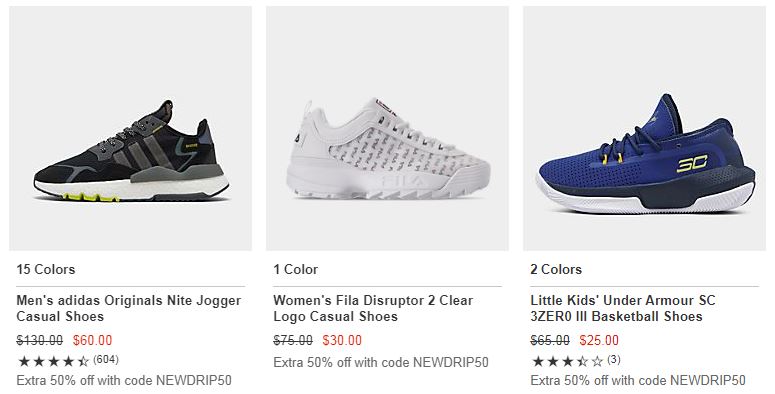Click Men's adidas Originals Nite Jogger title
This screenshot has height=394, width=775.
tap(129, 308)
